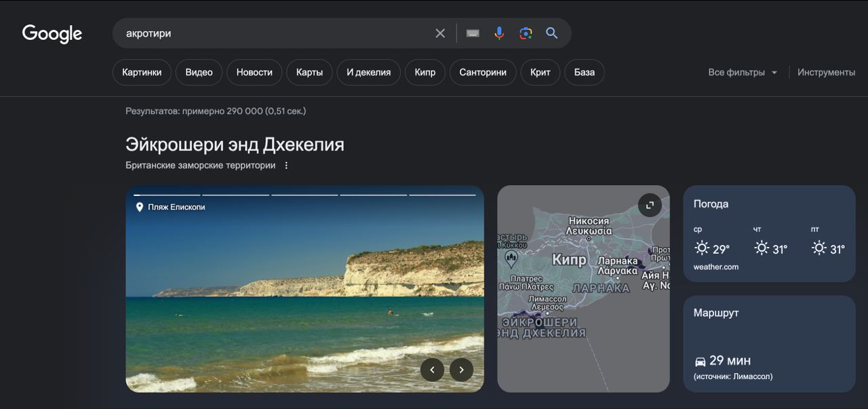
Task: Open the Маршрут 29 мин directions card
Action: coord(768,344)
